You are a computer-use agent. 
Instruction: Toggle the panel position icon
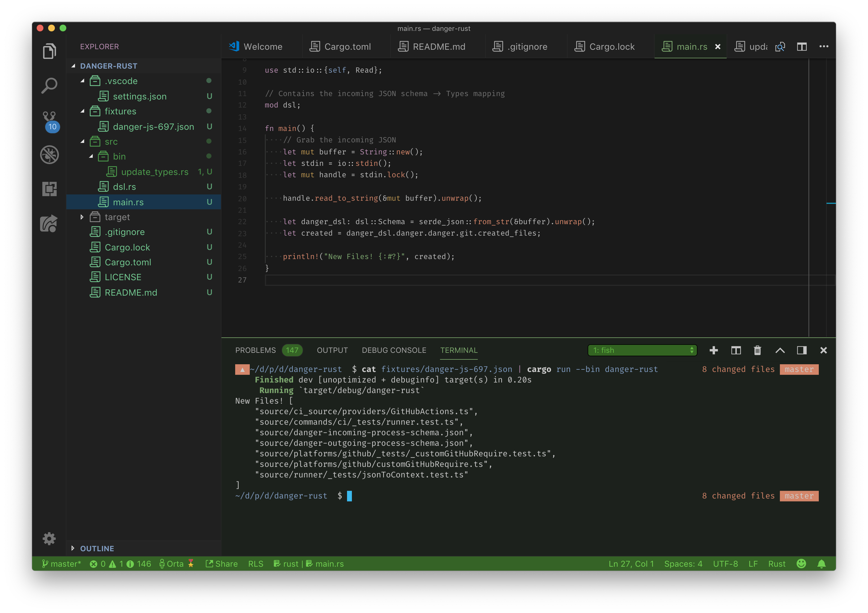(801, 350)
